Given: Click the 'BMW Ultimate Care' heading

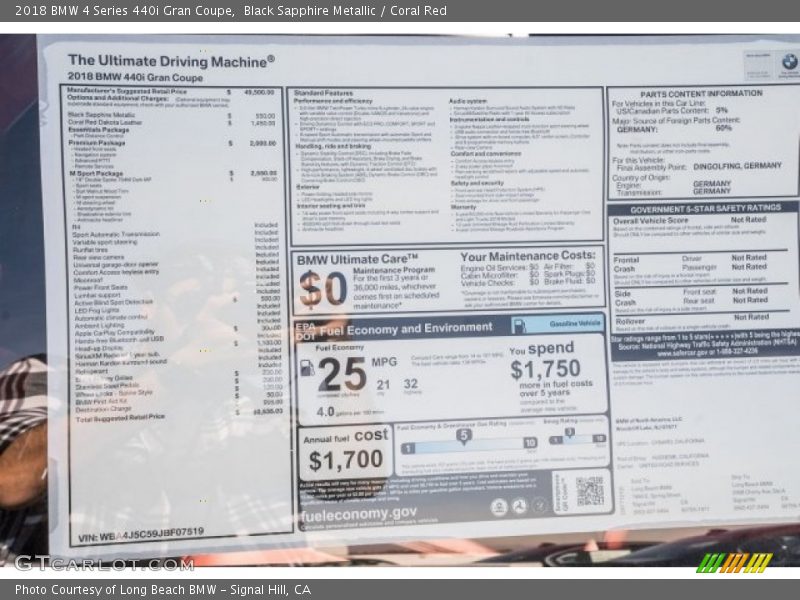Looking at the screenshot, I should click(x=357, y=259).
